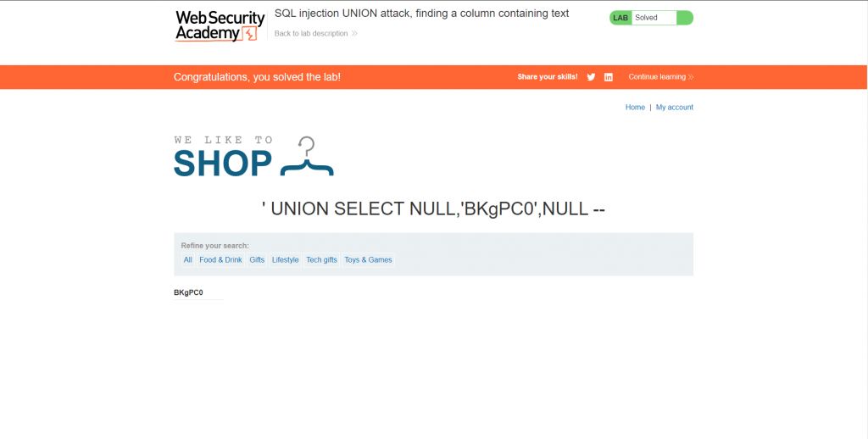
Task: Click the We Like to Shop logo
Action: pyautogui.click(x=253, y=157)
